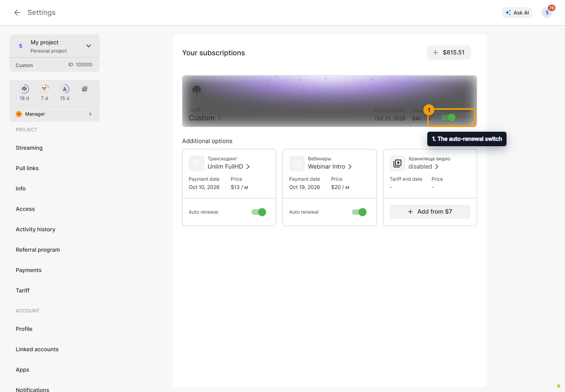
Task: Disable auto renewal for Webinar Intro
Action: pyautogui.click(x=359, y=212)
